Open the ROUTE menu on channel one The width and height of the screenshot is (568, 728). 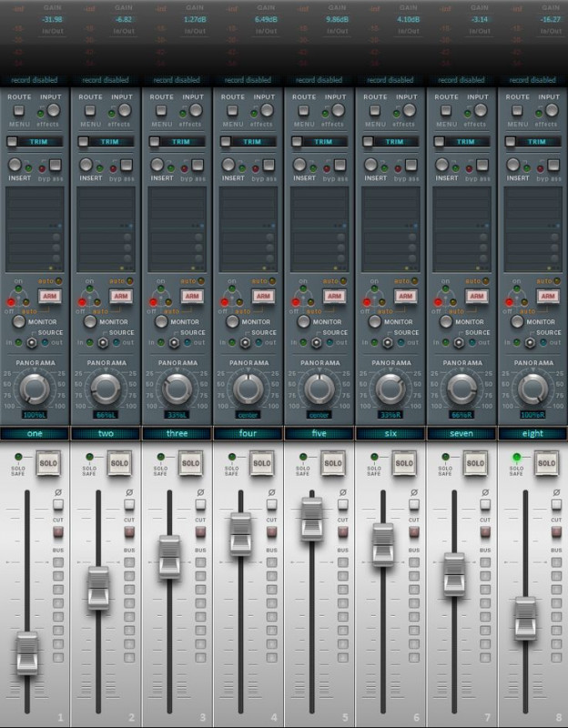tap(19, 111)
